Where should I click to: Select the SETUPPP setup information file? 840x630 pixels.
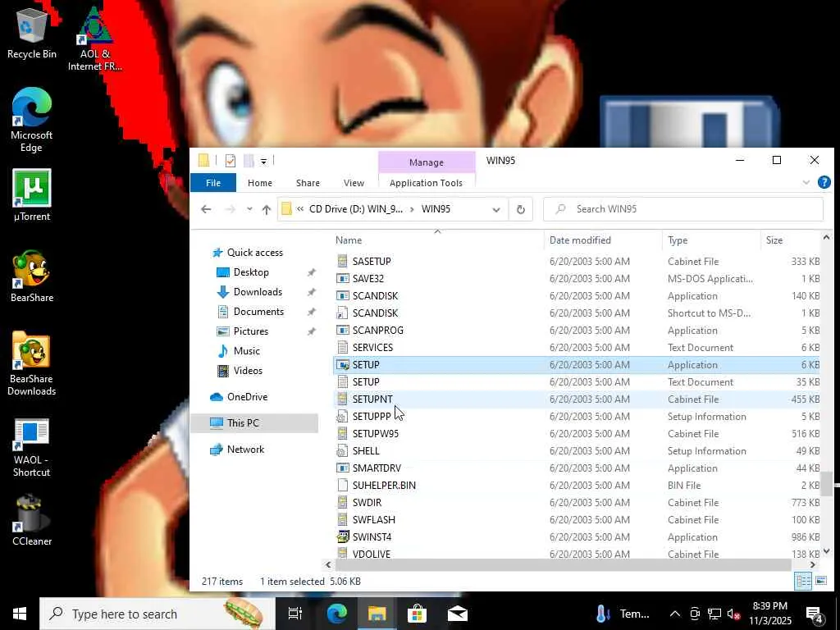click(x=577, y=416)
